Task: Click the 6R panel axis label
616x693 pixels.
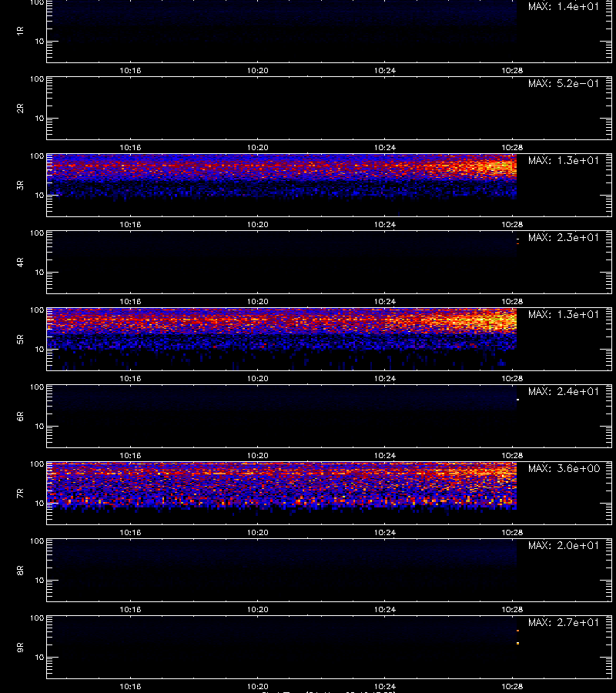Action: pos(20,416)
